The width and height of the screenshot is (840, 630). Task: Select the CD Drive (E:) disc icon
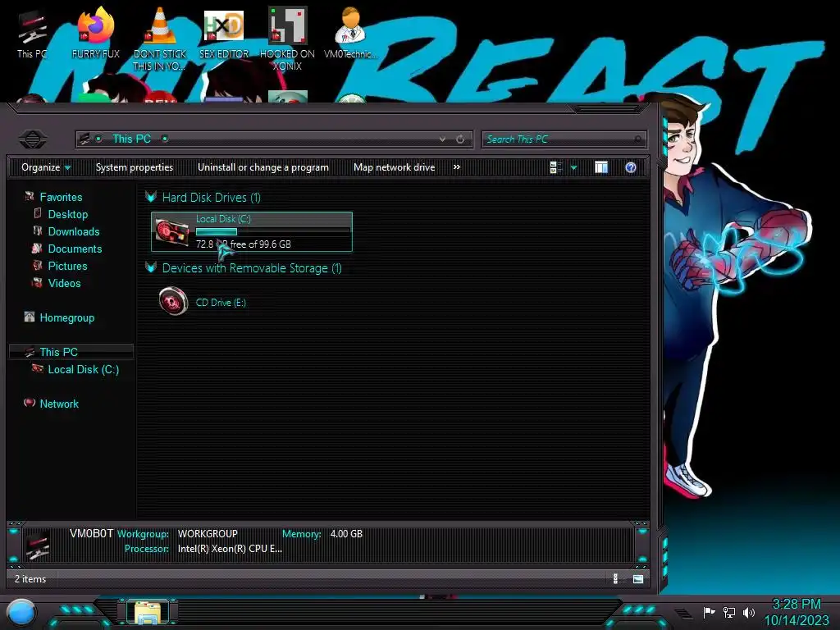[x=173, y=301]
